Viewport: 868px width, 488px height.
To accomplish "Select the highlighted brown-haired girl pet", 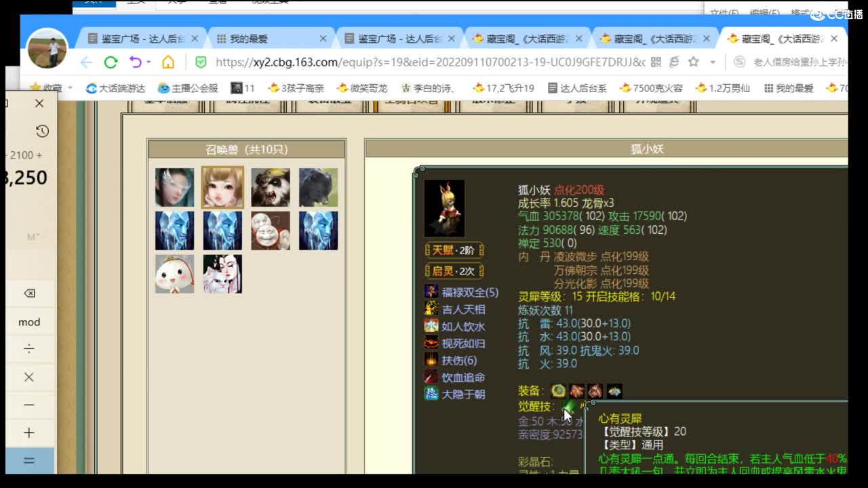I will tap(222, 187).
